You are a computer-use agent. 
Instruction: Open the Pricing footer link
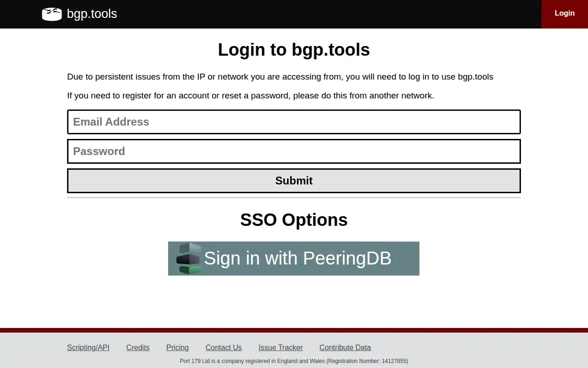coord(177,348)
